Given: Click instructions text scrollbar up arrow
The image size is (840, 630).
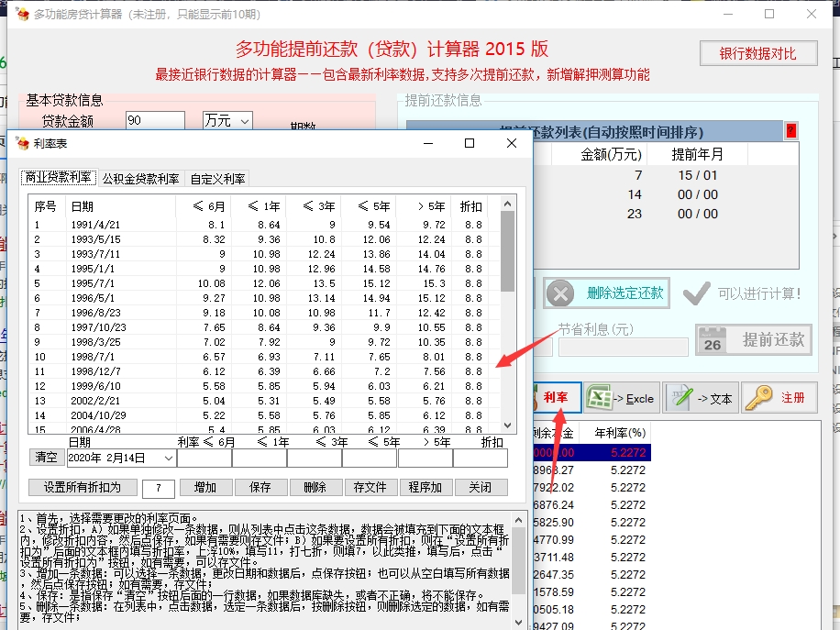Looking at the screenshot, I should [x=518, y=520].
